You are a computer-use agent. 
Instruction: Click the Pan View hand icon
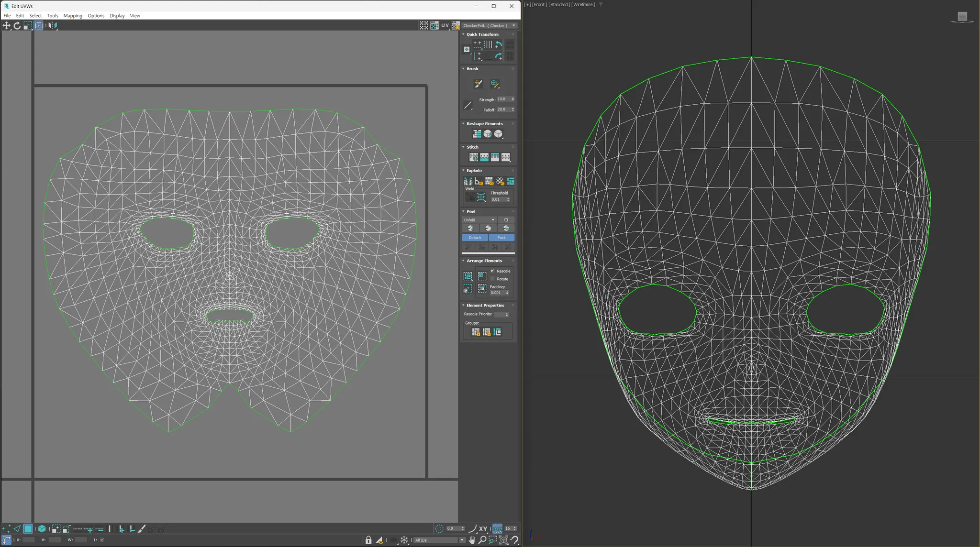(x=472, y=540)
